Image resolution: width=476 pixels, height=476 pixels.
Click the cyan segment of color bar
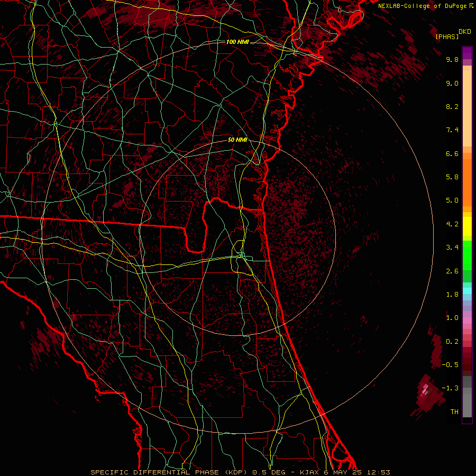pyautogui.click(x=467, y=291)
